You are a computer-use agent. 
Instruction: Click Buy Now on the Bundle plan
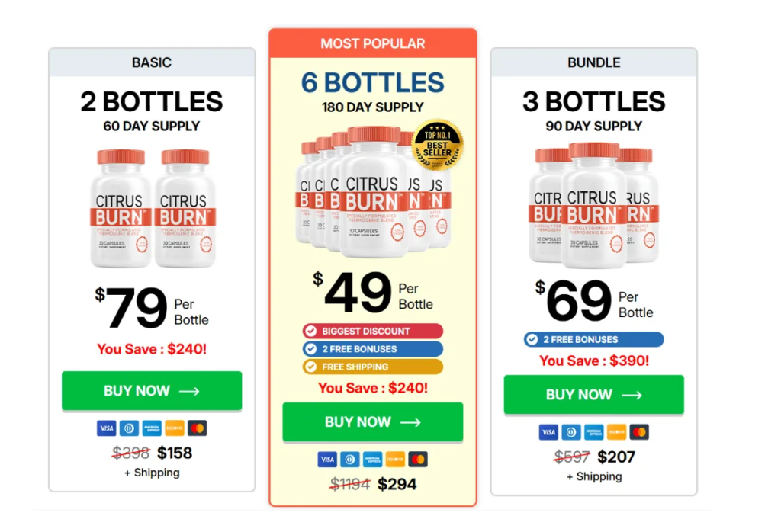pos(593,395)
